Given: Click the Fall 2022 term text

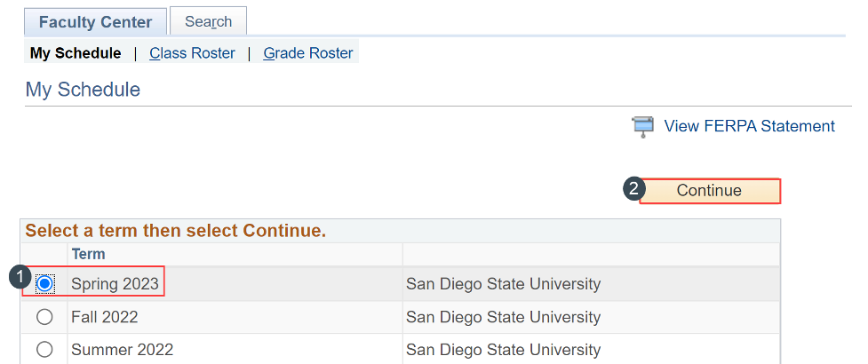Looking at the screenshot, I should pos(105,317).
